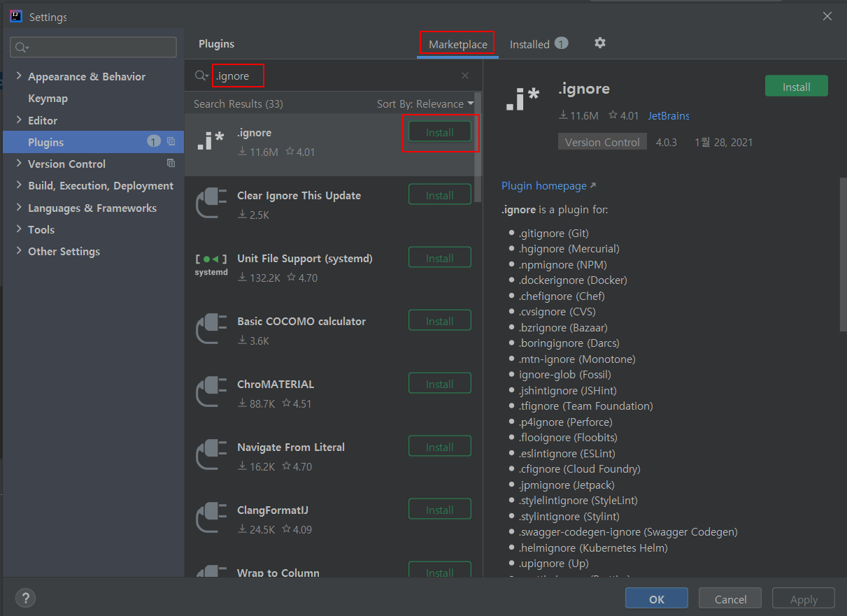Click the search results list scrollbar

click(x=478, y=147)
